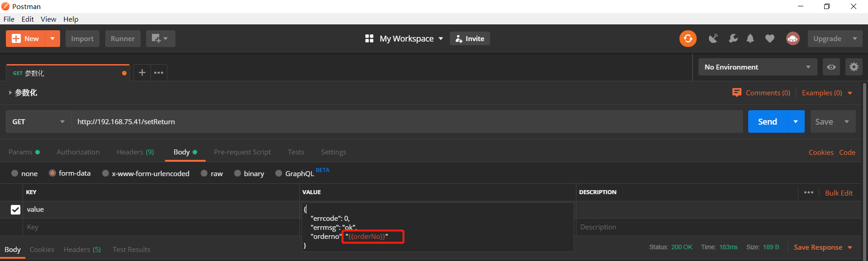Click the heart icon in header
This screenshot has width=868, height=261.
(769, 39)
